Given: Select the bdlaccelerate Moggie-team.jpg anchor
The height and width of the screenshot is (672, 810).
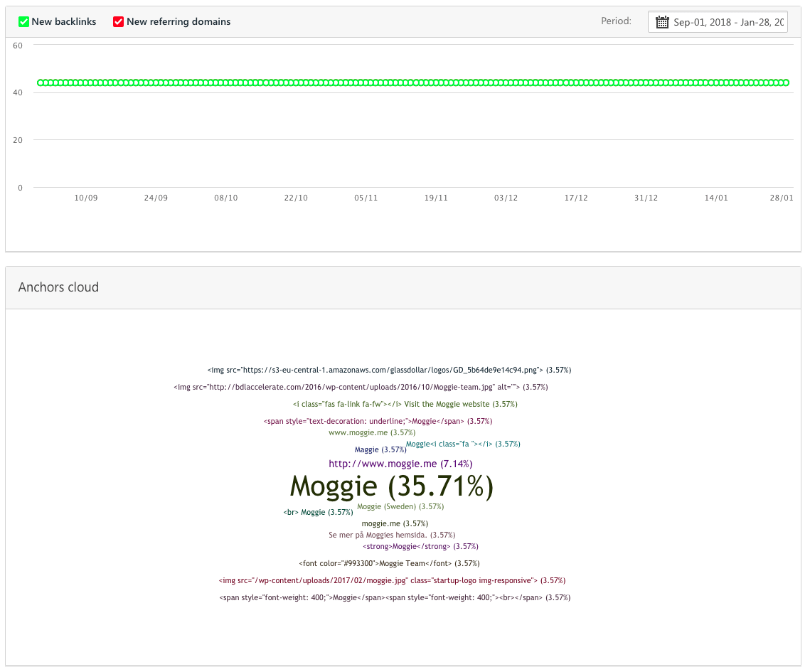Looking at the screenshot, I should pyautogui.click(x=361, y=388).
